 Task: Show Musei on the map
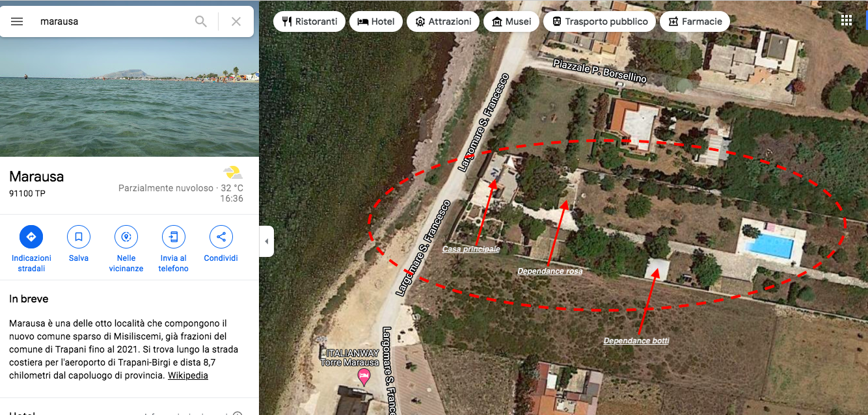pos(511,21)
